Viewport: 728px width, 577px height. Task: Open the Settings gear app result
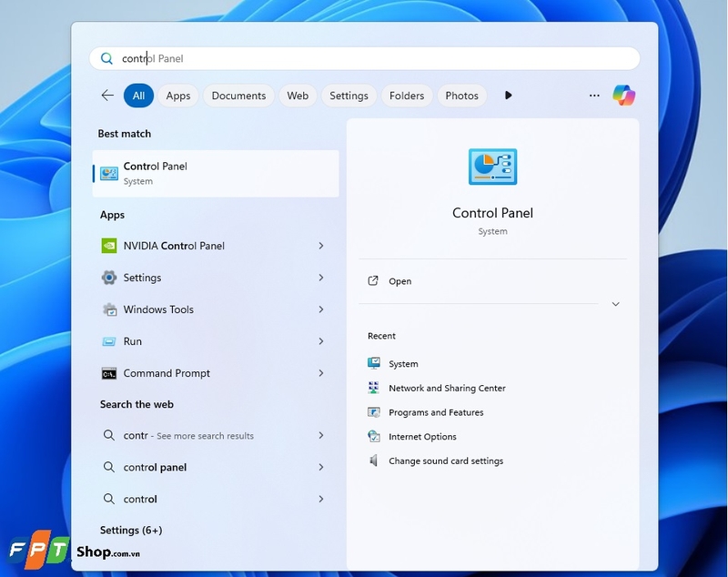coord(142,278)
